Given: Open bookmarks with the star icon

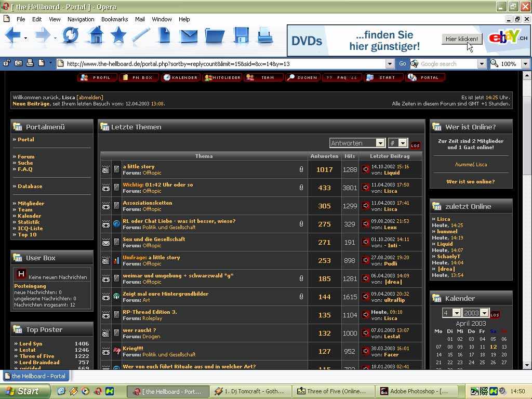Looking at the screenshot, I should click(118, 35).
